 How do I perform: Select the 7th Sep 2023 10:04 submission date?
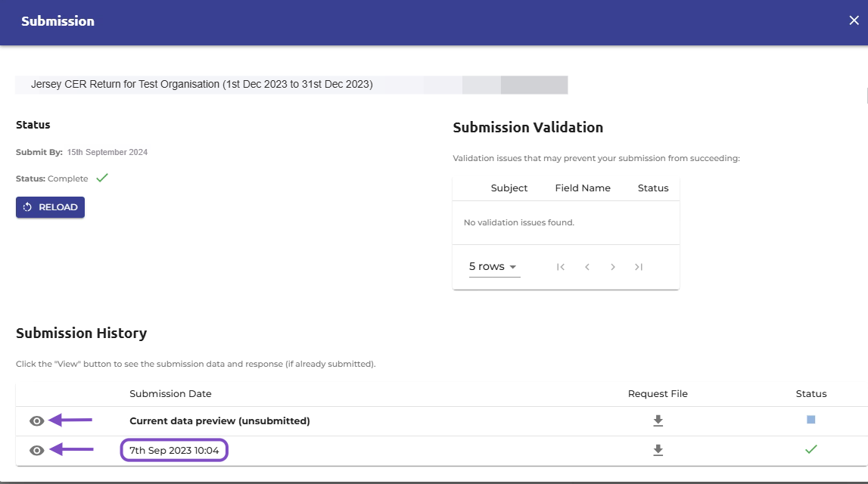pyautogui.click(x=174, y=450)
